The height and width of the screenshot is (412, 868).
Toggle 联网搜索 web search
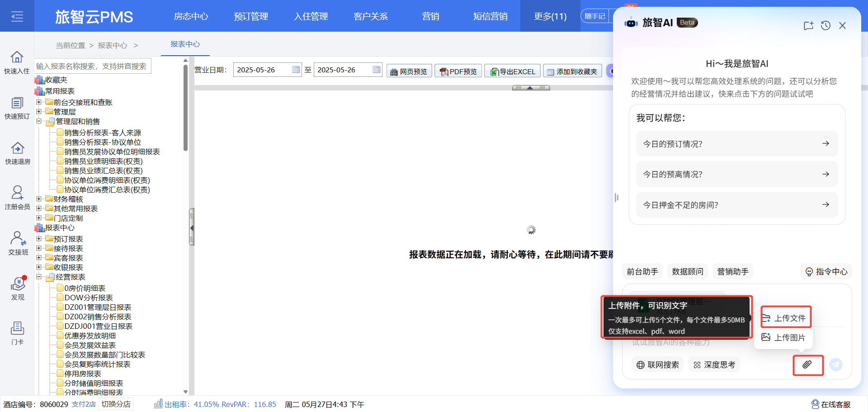pos(658,365)
